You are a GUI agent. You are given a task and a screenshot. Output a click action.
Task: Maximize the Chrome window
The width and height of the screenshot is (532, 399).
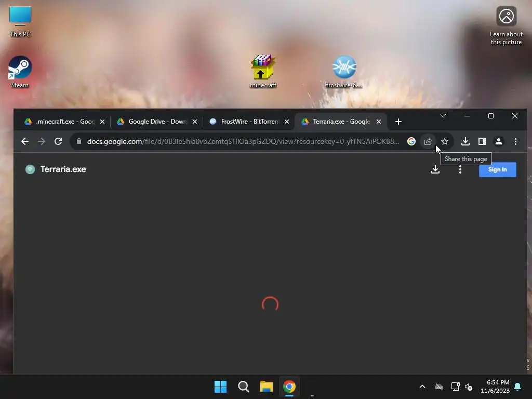coord(490,116)
